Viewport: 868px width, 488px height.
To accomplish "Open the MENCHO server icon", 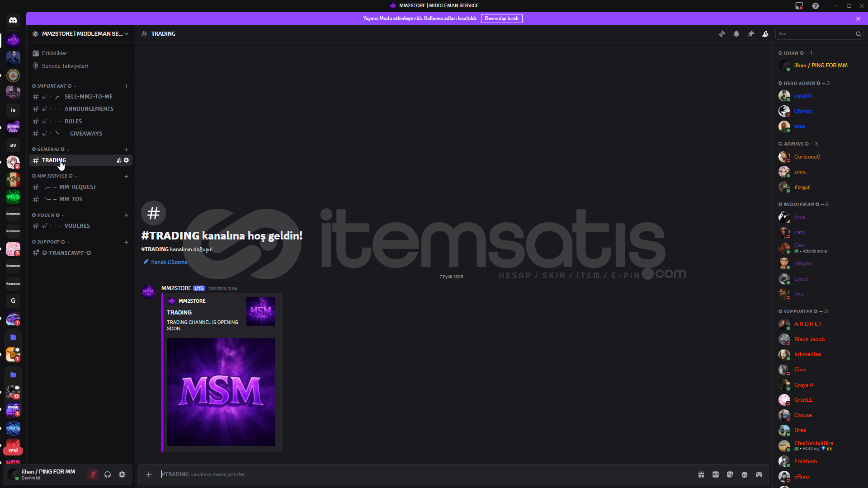I will click(x=13, y=179).
